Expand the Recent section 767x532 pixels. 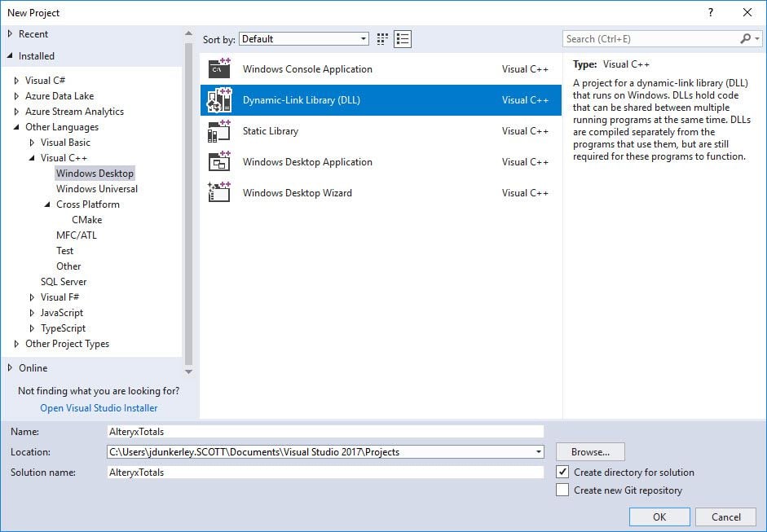10,33
